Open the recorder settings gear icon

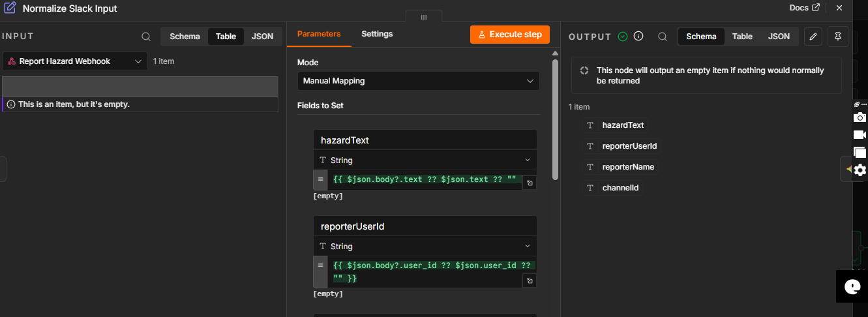[860, 170]
